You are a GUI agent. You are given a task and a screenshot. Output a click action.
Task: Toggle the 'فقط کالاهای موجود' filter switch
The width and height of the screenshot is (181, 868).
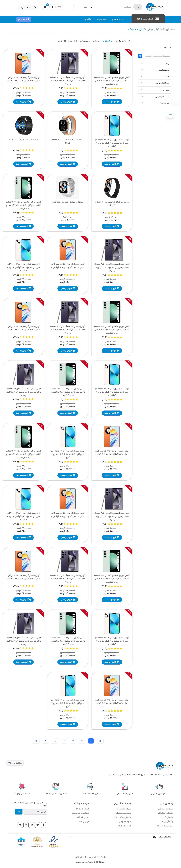click(x=140, y=83)
